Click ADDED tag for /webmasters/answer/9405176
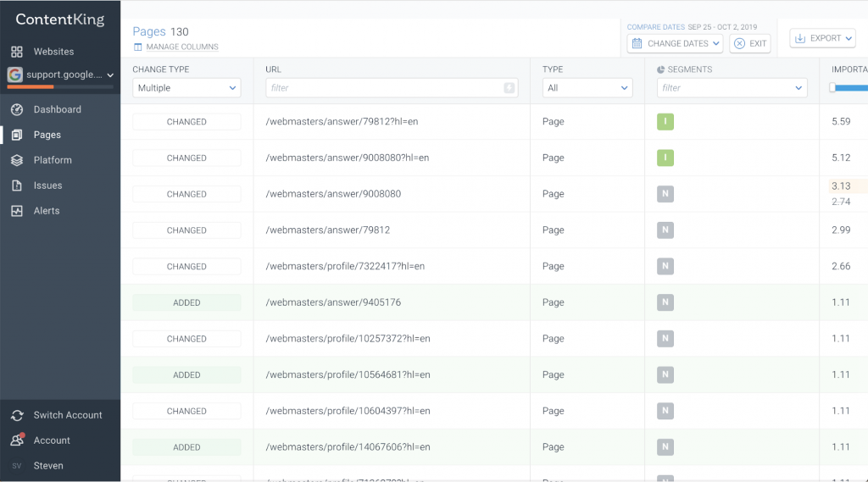The image size is (868, 482). (x=186, y=302)
